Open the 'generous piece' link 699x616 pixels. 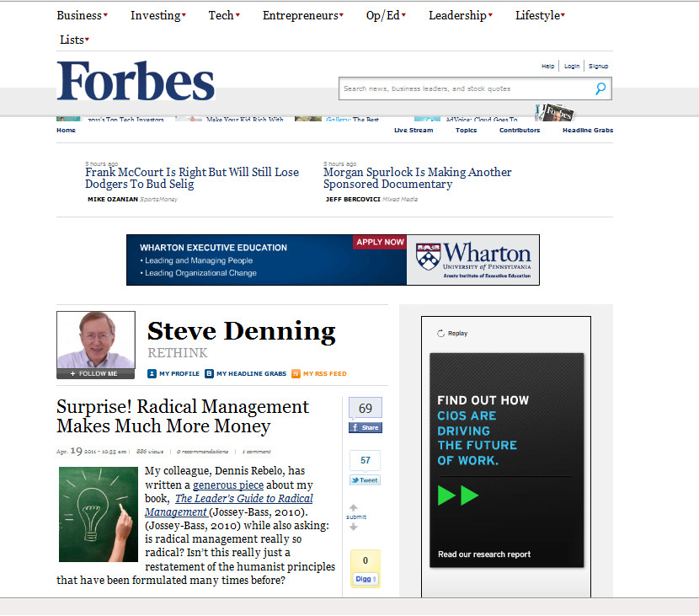(228, 485)
